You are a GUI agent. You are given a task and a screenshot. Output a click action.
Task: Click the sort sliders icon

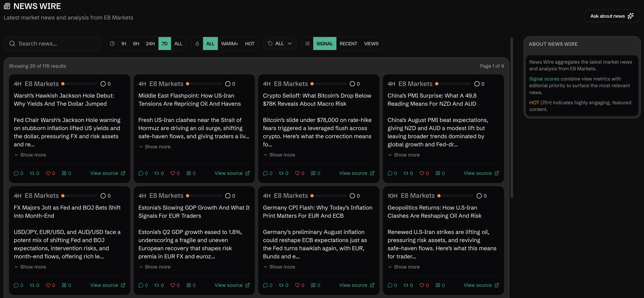308,44
